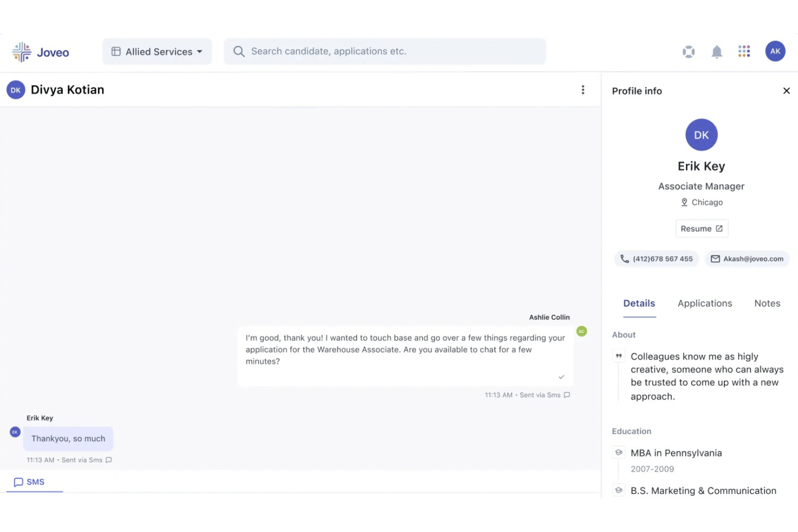The height and width of the screenshot is (532, 798).
Task: Click the Chicago location pin icon
Action: tap(684, 202)
